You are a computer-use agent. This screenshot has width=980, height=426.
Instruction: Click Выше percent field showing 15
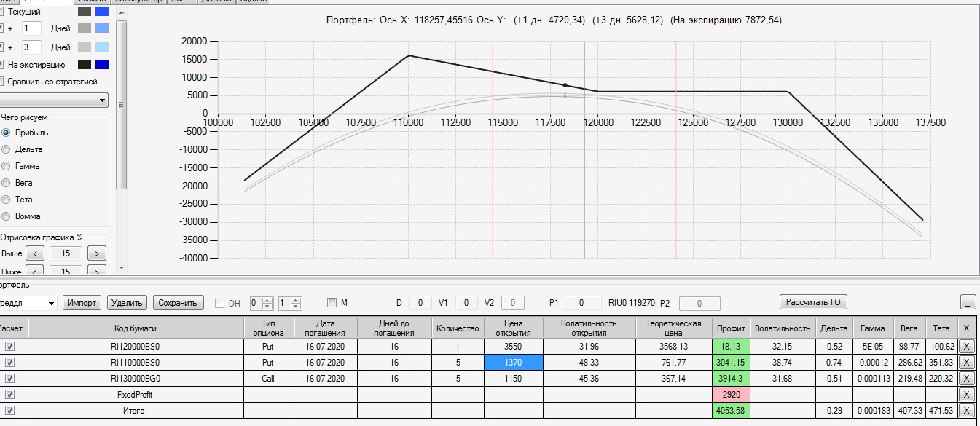tap(66, 253)
